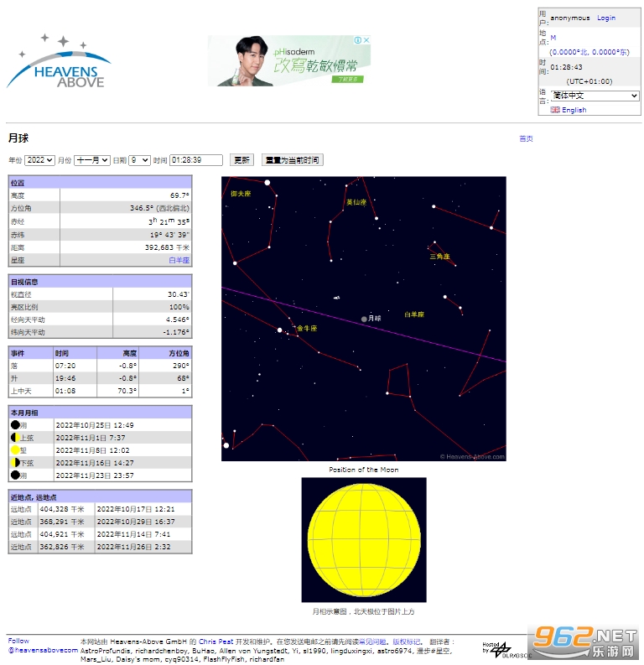644x665 pixels.
Task: Click the Heavens Above logo
Action: tap(59, 63)
